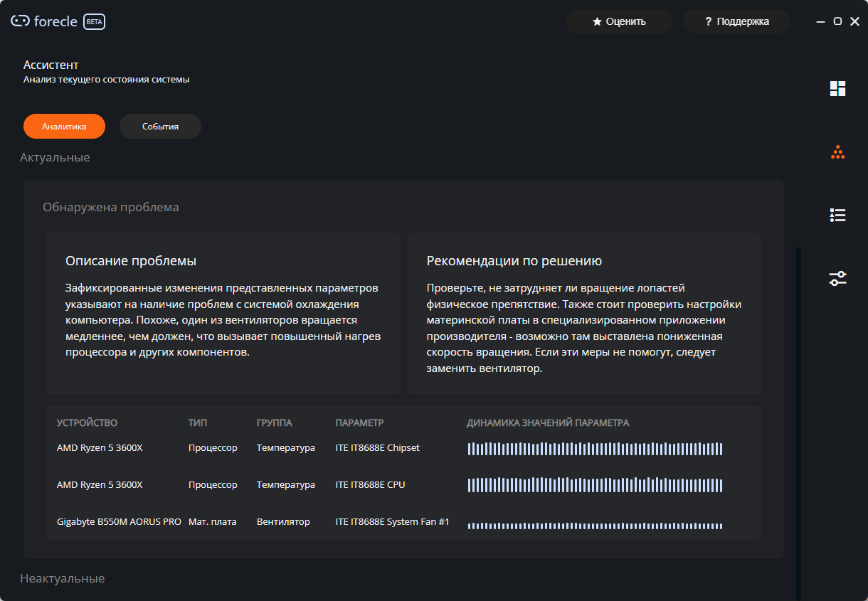Click the ITE IT8688E CPU sparkline chart
This screenshot has height=601, width=868.
tap(595, 485)
